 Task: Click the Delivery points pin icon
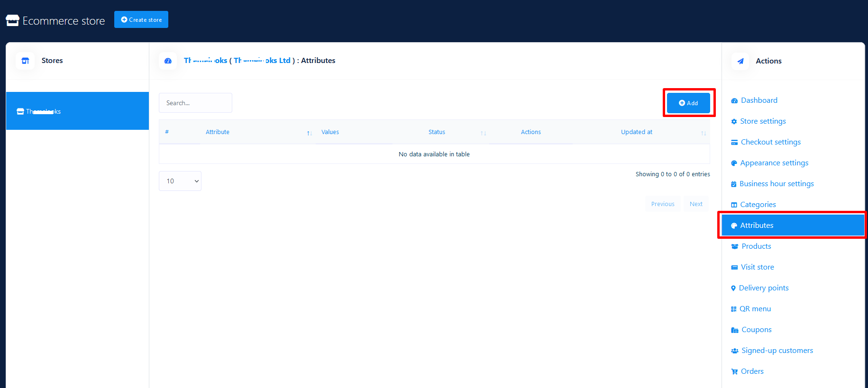(733, 289)
